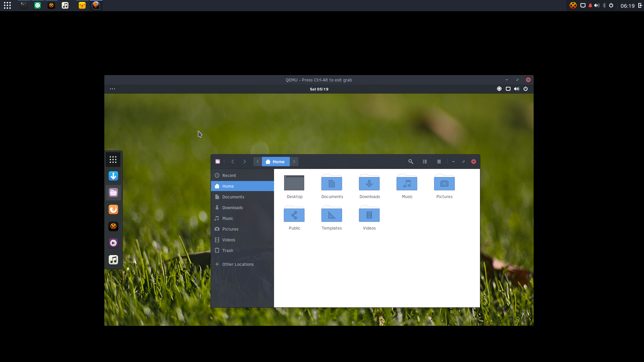The image size is (644, 362).
Task: Open Videos from the sidebar
Action: coord(243,240)
